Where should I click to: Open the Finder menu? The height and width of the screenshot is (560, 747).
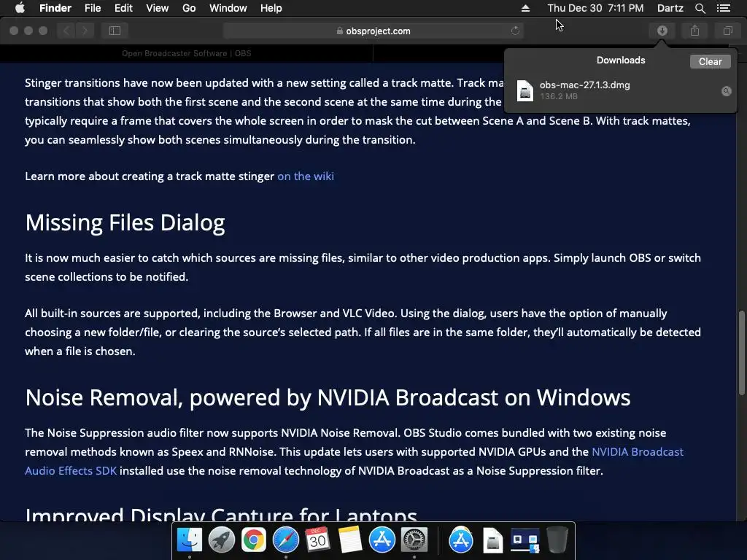[x=55, y=8]
